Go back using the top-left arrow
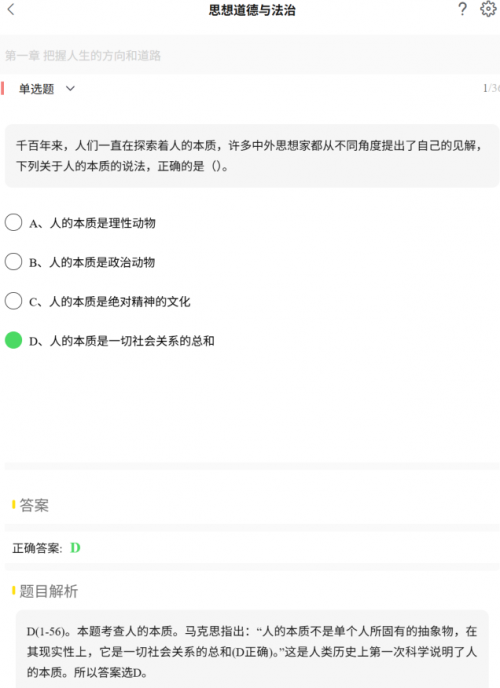The width and height of the screenshot is (500, 688). (x=11, y=9)
